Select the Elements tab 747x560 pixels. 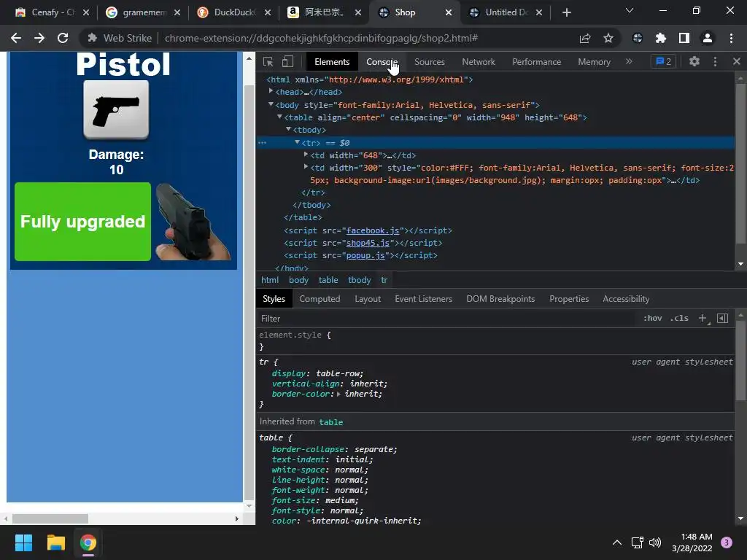pos(332,62)
